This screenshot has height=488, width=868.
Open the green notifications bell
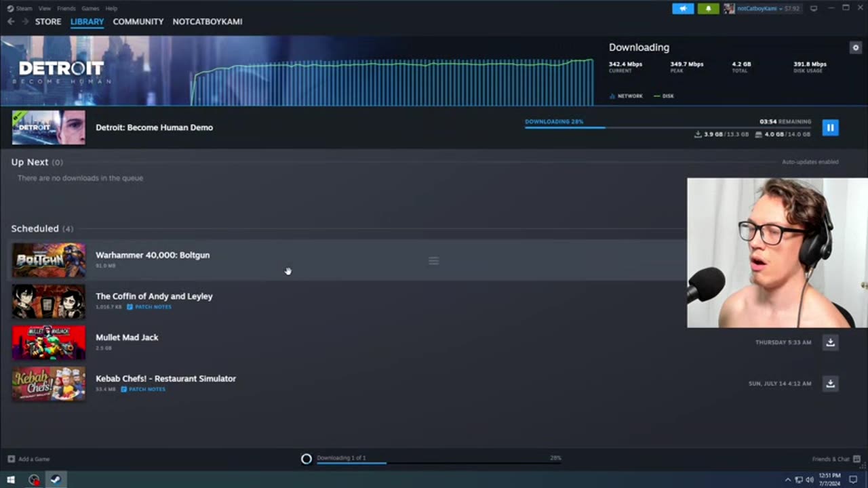tap(708, 9)
